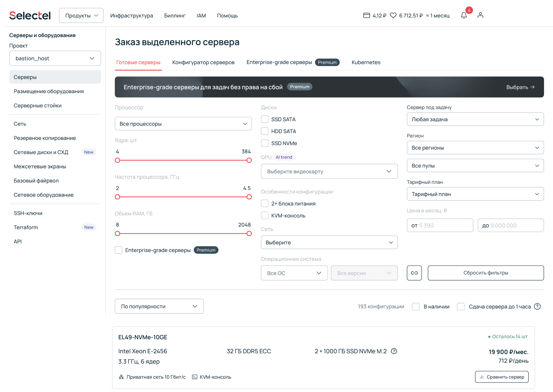Show info icon for NVMe disks
The image size is (553, 392).
click(394, 351)
